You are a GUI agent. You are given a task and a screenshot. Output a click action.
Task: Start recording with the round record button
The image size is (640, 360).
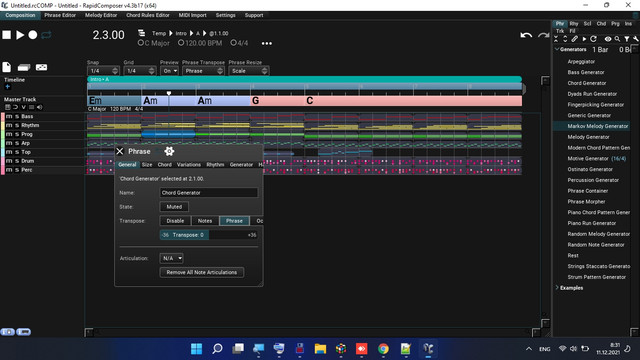pyautogui.click(x=33, y=35)
